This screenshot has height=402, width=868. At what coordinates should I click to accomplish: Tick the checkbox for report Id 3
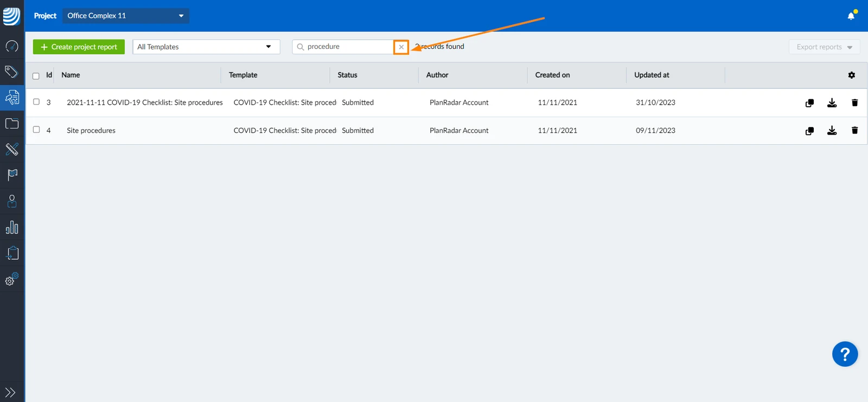tap(36, 102)
